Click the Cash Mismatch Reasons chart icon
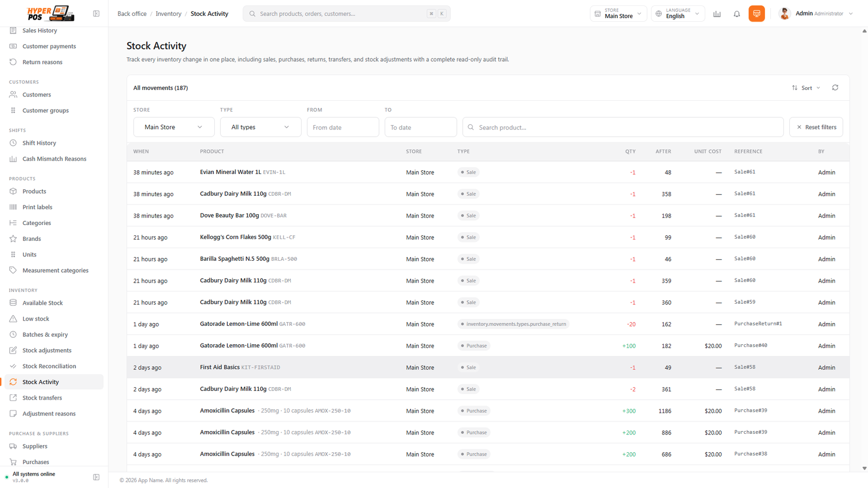Viewport: 868px width, 488px height. pyautogui.click(x=13, y=159)
